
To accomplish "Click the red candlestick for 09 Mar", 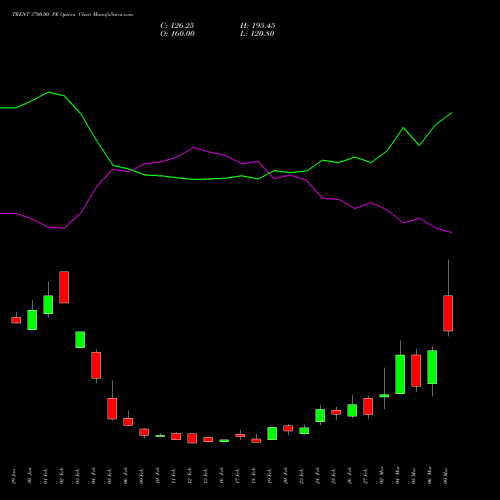I will pyautogui.click(x=448, y=313).
